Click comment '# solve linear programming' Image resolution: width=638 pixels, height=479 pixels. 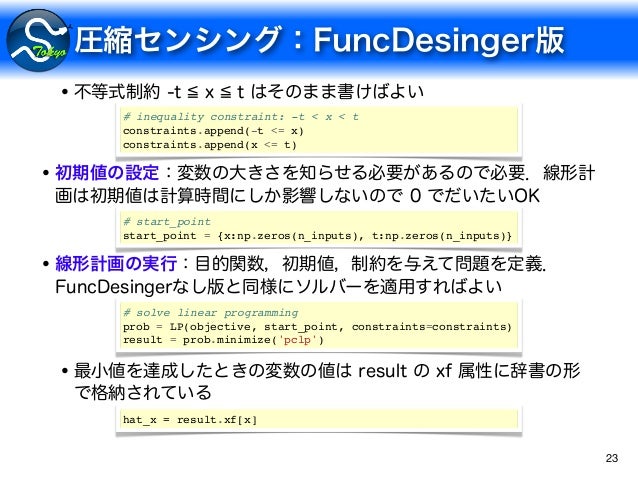pos(211,313)
